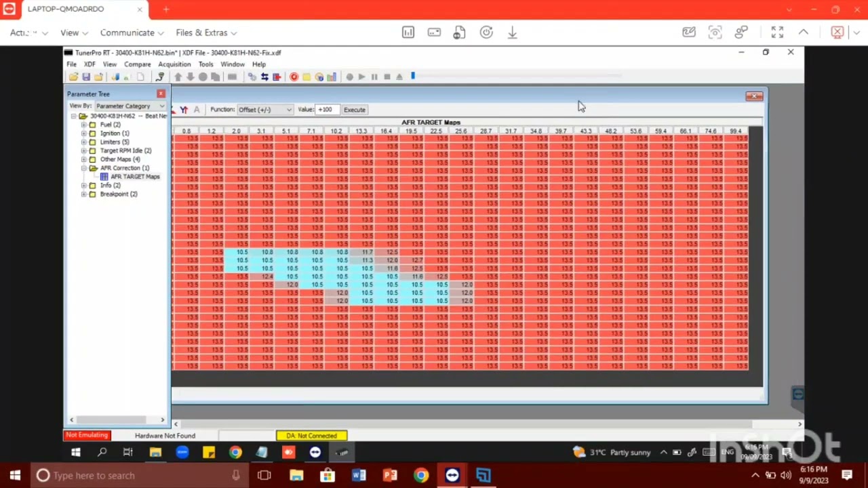Viewport: 868px width, 488px height.
Task: Open the View By Parameter Category dropdown
Action: (130, 106)
